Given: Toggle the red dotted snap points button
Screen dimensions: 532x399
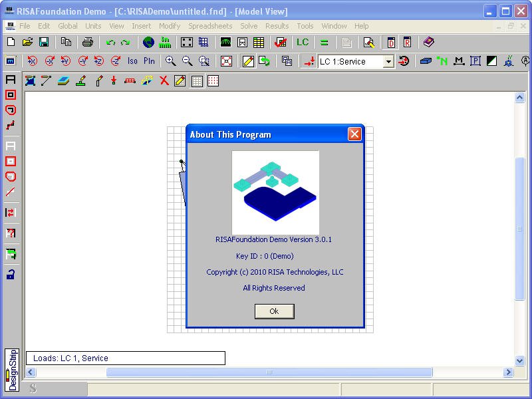Looking at the screenshot, I should pos(213,80).
